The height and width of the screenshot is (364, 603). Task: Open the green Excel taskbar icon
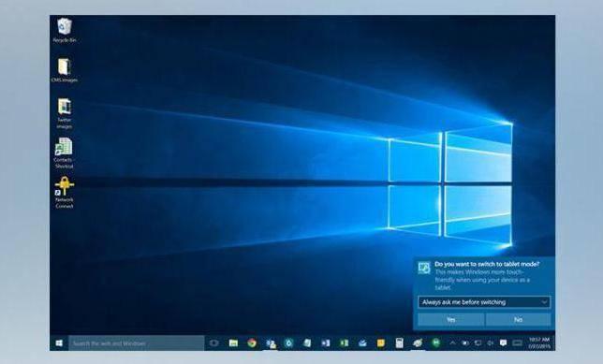[x=344, y=342]
